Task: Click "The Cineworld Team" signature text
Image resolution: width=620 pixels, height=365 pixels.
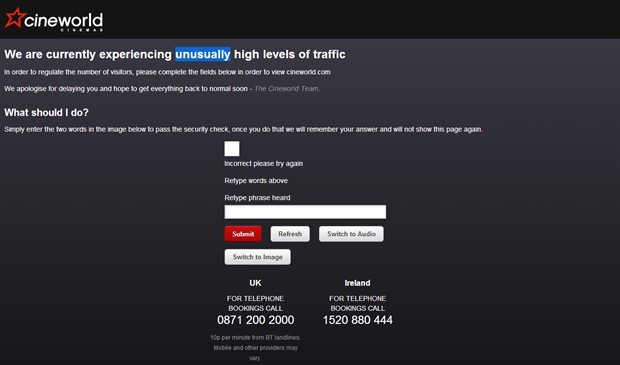Action: (x=286, y=89)
